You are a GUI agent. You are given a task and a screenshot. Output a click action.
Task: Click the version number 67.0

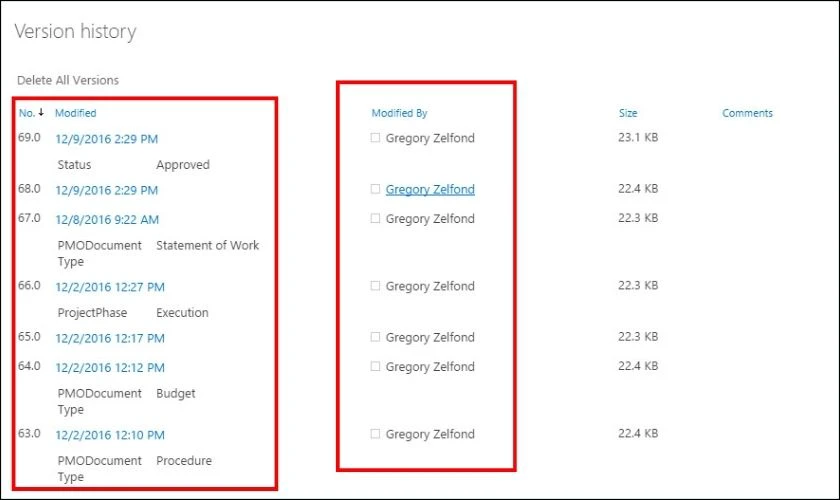point(29,218)
